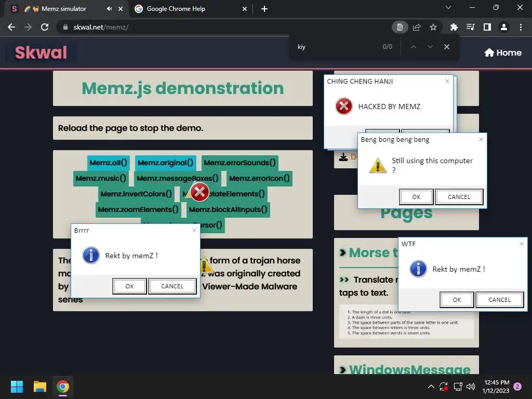Toggle the Chrome side panel icon

click(x=487, y=27)
